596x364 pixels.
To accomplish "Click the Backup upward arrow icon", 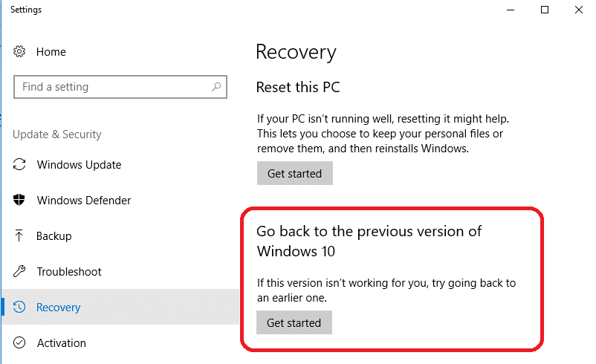I will [20, 236].
